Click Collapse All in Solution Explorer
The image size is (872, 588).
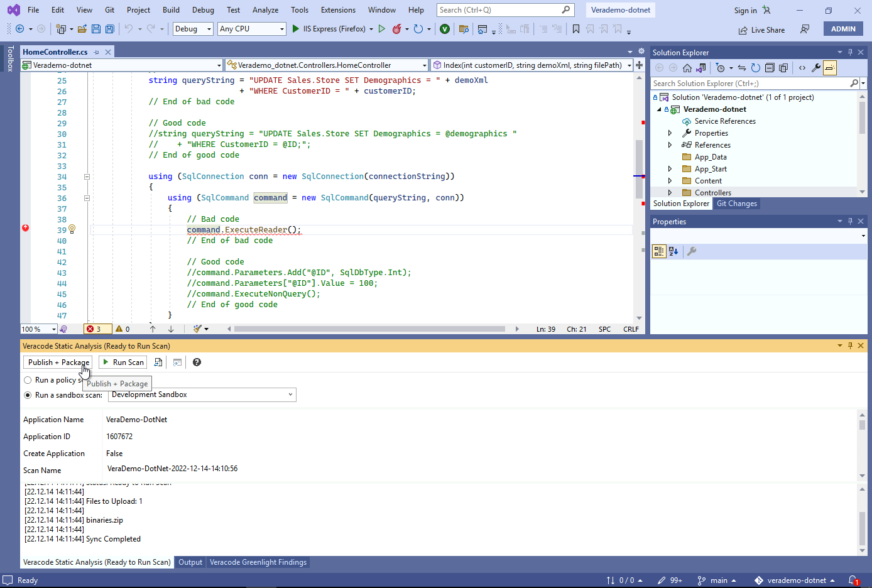point(770,68)
